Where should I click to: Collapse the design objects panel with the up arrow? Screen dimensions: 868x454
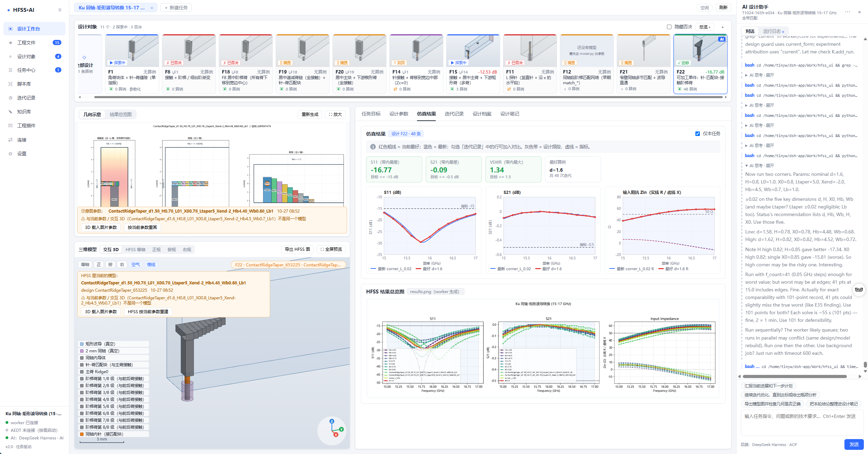pos(723,27)
